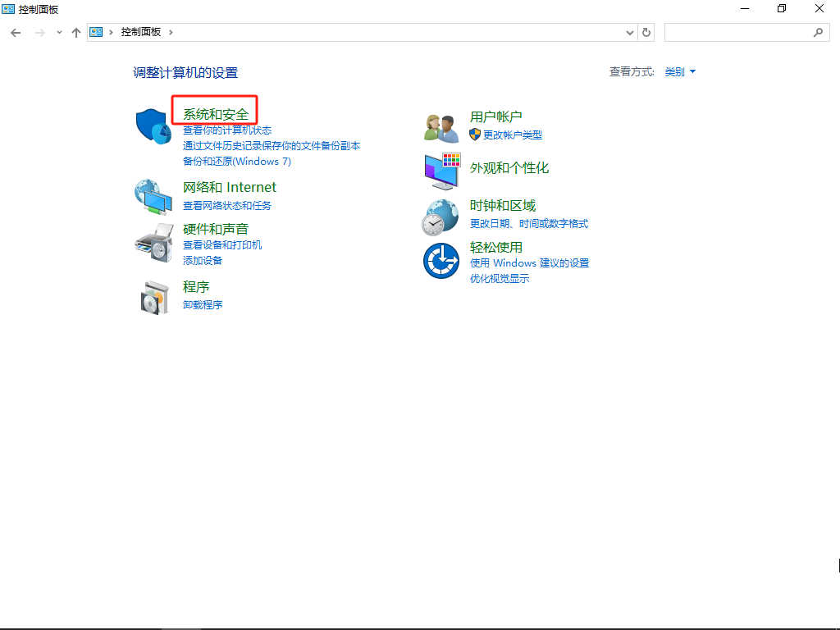The width and height of the screenshot is (840, 630).
Task: Open the recent locations dropdown next to navigation arrows
Action: (58, 32)
